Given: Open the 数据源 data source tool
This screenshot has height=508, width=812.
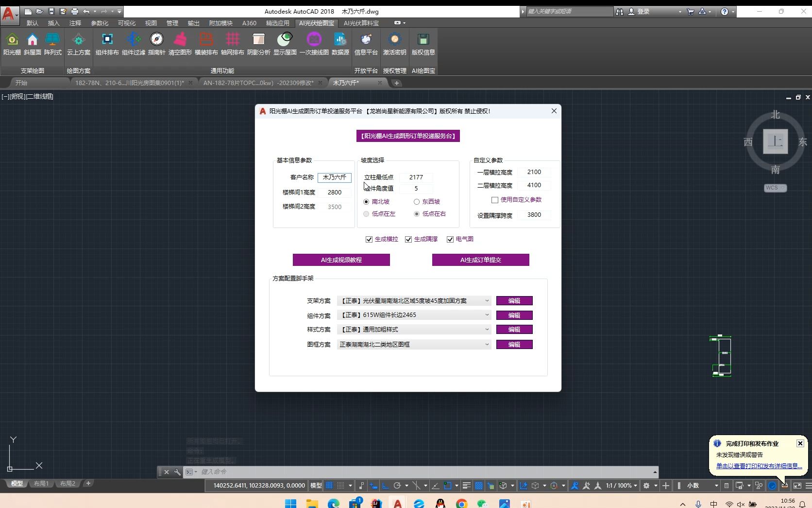Looking at the screenshot, I should point(340,44).
